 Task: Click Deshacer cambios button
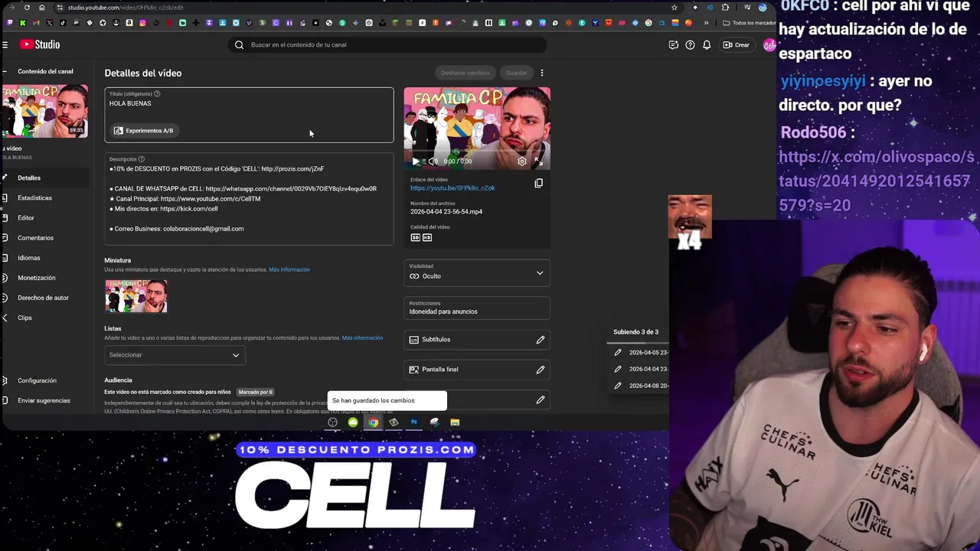click(x=465, y=73)
